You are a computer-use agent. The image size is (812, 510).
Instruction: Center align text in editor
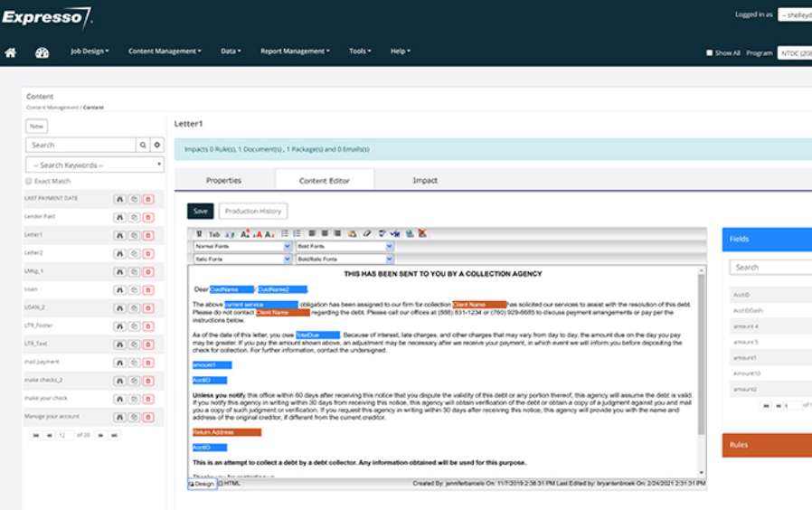[x=325, y=234]
